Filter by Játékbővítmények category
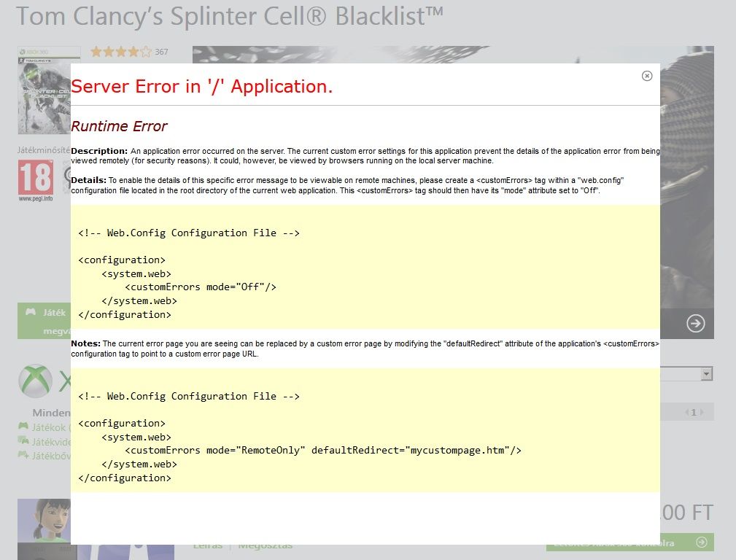Screen dimensions: 736x560 pos(51,456)
